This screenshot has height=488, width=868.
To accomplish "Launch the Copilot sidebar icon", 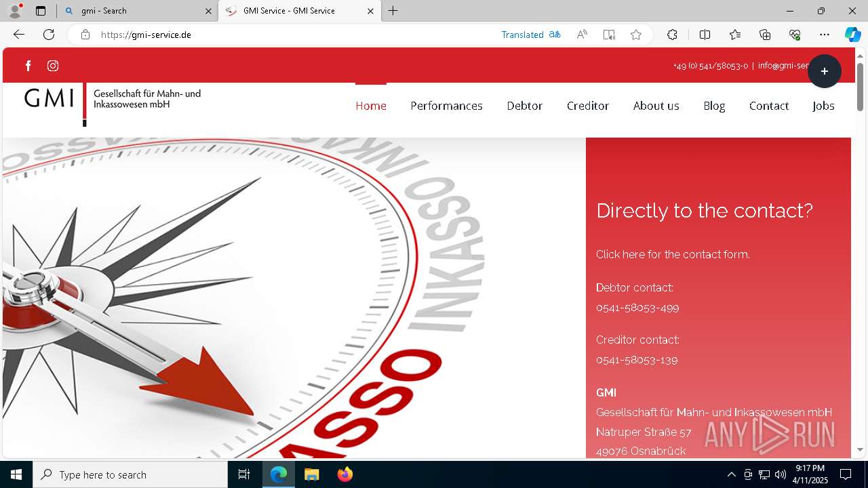I will (852, 35).
